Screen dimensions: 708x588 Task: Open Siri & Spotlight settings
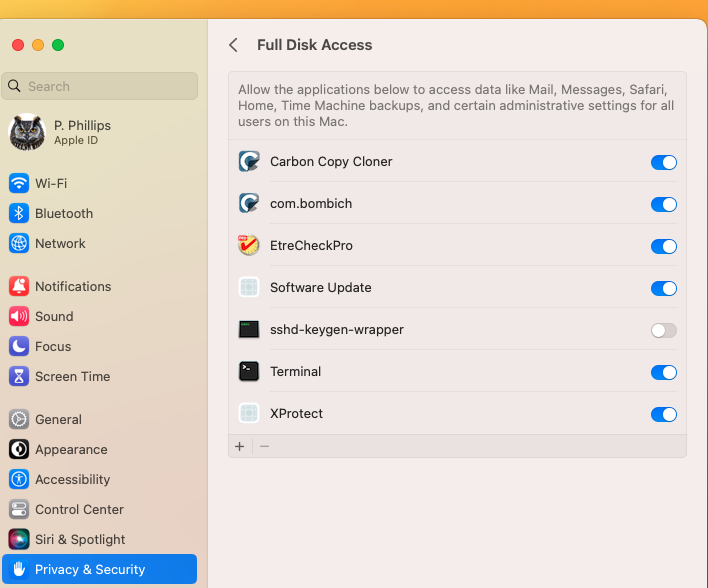tap(80, 539)
